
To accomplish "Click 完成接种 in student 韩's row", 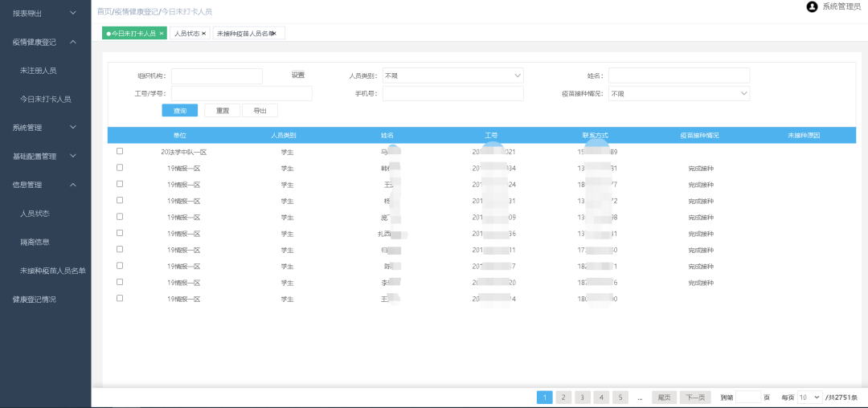I will pyautogui.click(x=701, y=168).
